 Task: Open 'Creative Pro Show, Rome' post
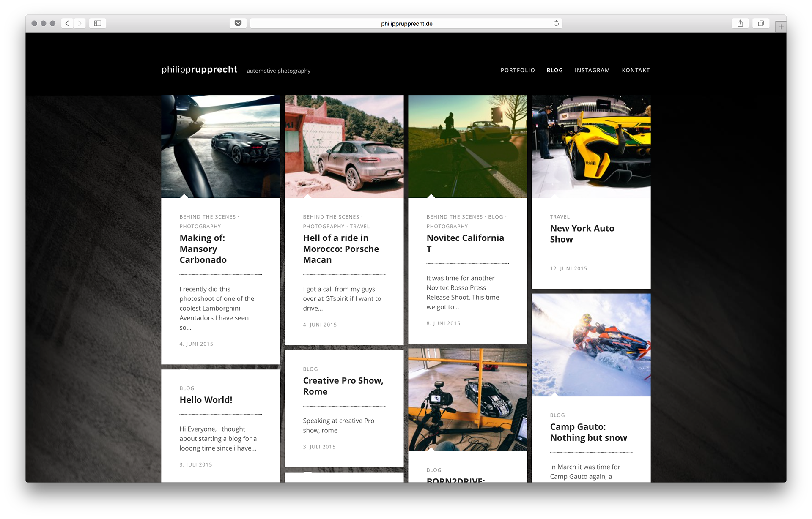343,386
